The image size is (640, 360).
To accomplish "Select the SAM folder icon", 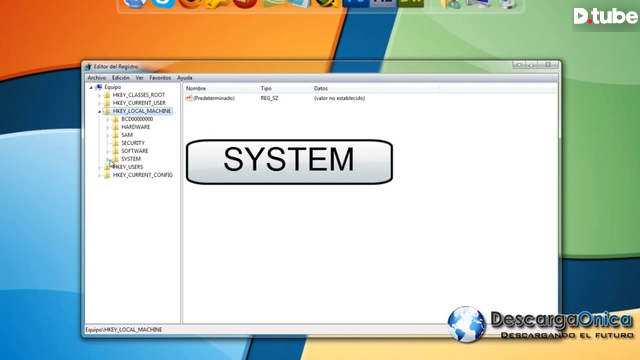I will [x=116, y=135].
